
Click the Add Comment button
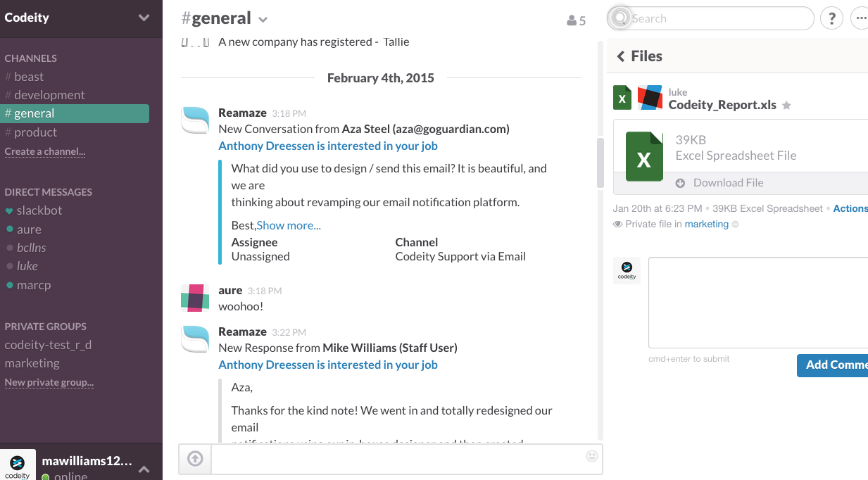click(833, 365)
